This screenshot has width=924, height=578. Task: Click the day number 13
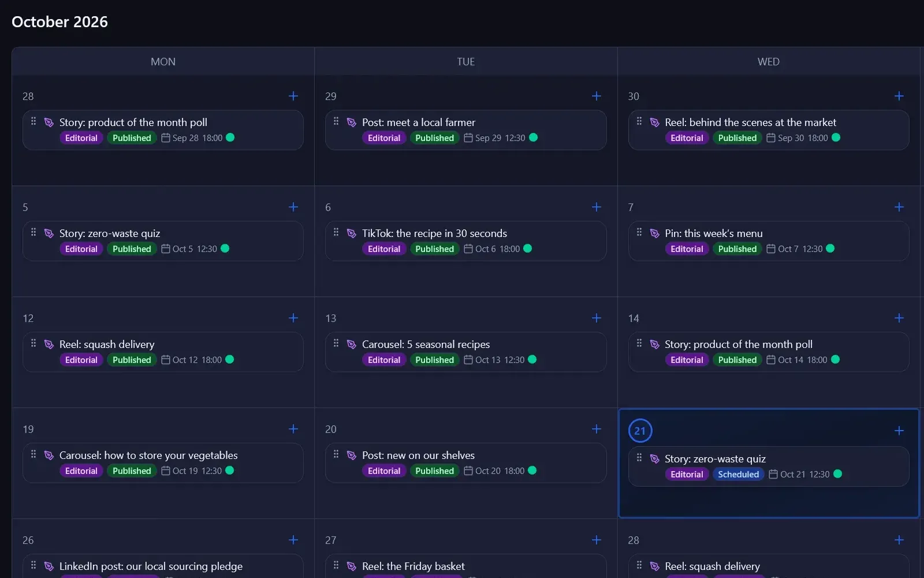(x=330, y=318)
